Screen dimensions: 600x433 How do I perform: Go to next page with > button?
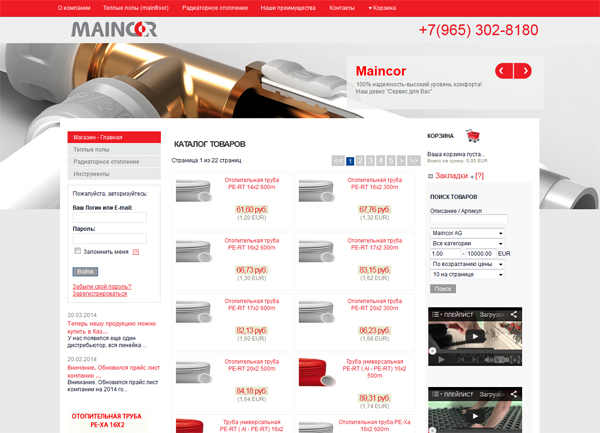(x=401, y=161)
